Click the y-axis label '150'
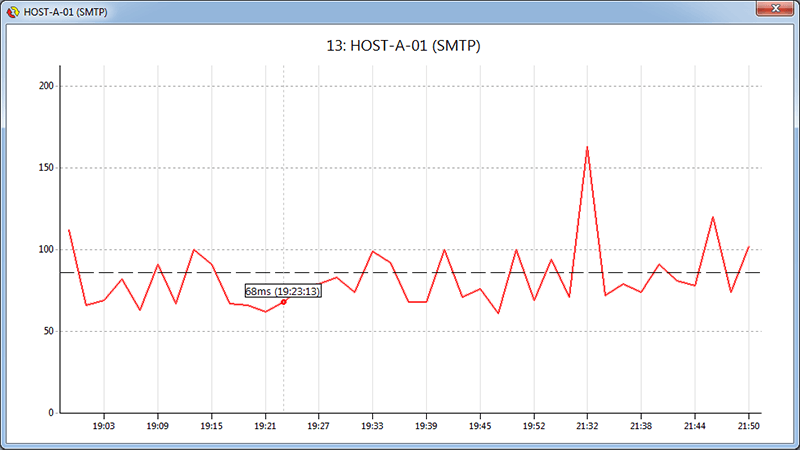The width and height of the screenshot is (800, 450). click(46, 168)
